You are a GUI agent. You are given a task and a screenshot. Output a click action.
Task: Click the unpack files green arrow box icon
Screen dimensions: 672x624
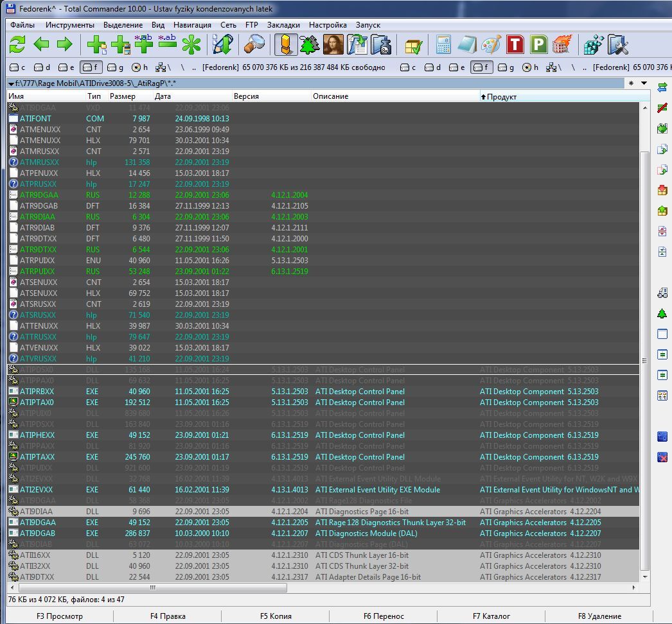click(662, 211)
